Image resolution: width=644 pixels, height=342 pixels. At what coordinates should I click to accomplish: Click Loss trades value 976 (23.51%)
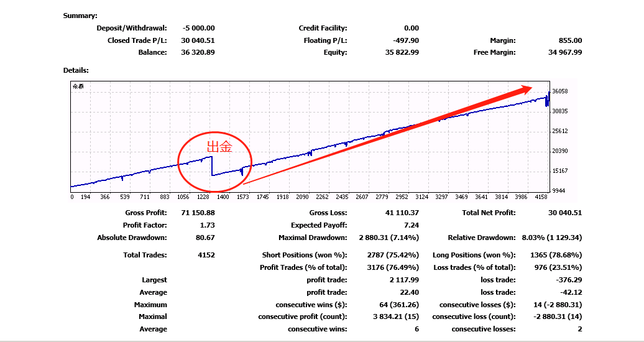click(559, 267)
